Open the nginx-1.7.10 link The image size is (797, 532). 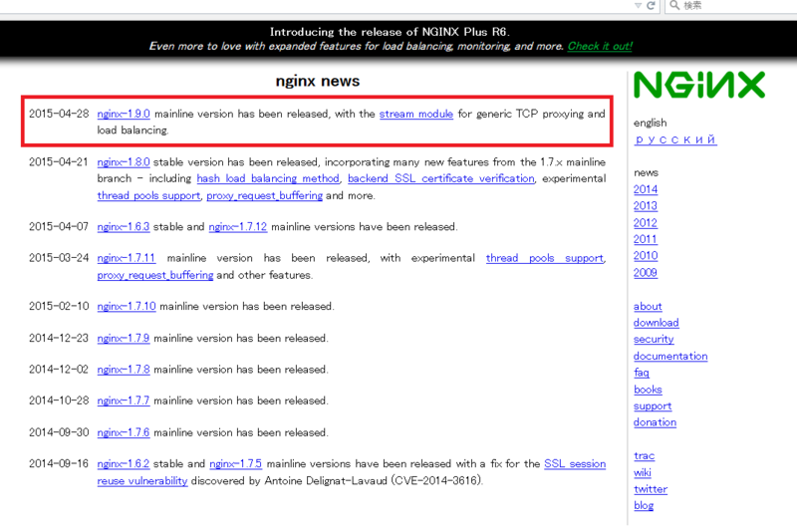[127, 307]
